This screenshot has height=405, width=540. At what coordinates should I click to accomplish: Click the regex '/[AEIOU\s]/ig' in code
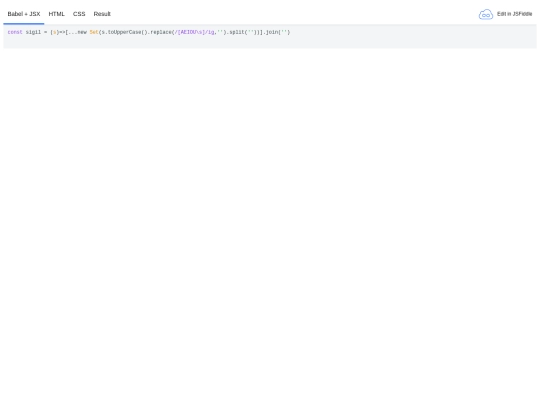195,32
